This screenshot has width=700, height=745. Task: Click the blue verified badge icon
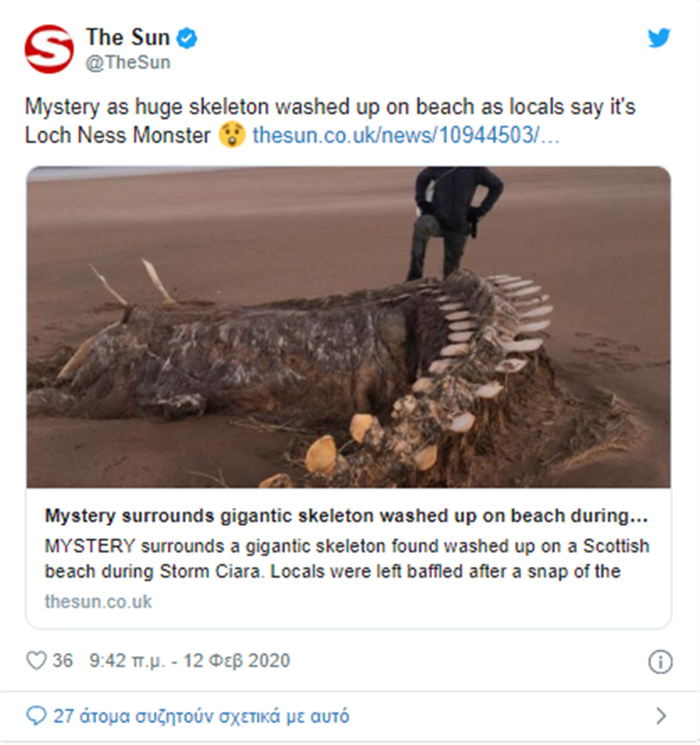pyautogui.click(x=186, y=38)
